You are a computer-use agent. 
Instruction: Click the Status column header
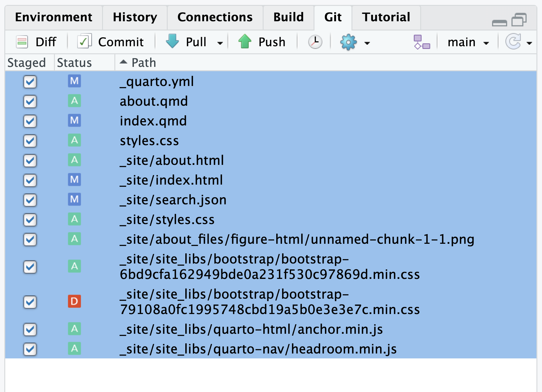pyautogui.click(x=75, y=63)
